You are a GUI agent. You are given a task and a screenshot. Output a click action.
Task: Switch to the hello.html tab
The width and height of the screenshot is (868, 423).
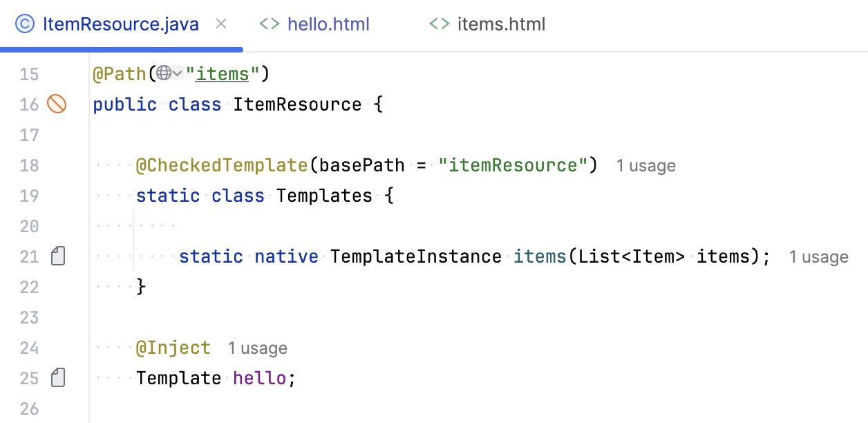(x=328, y=25)
